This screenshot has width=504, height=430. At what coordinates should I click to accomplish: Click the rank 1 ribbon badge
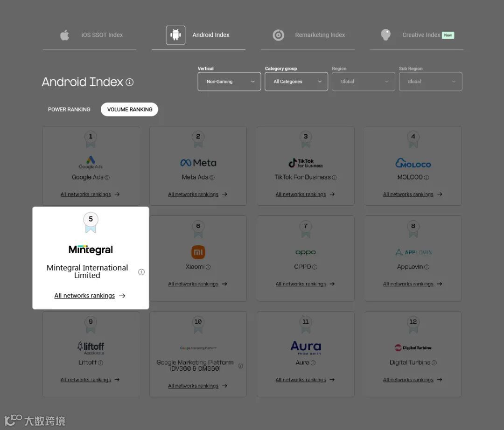[x=91, y=139]
